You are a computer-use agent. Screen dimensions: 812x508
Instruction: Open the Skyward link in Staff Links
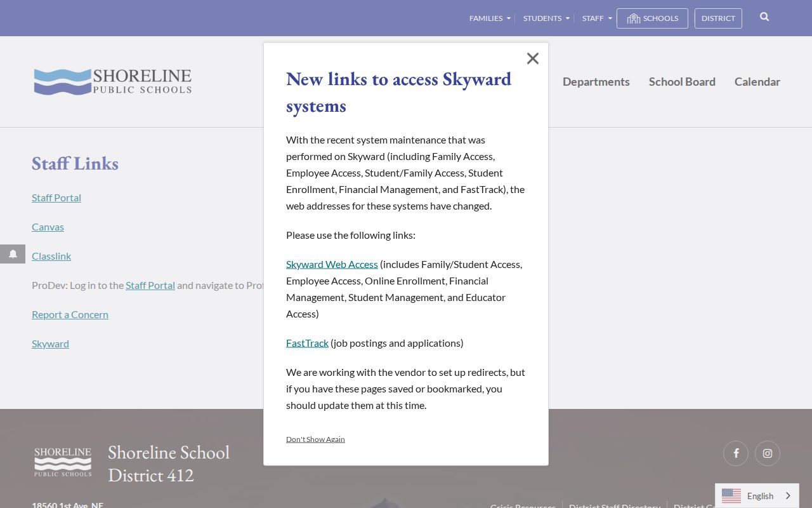click(x=50, y=344)
